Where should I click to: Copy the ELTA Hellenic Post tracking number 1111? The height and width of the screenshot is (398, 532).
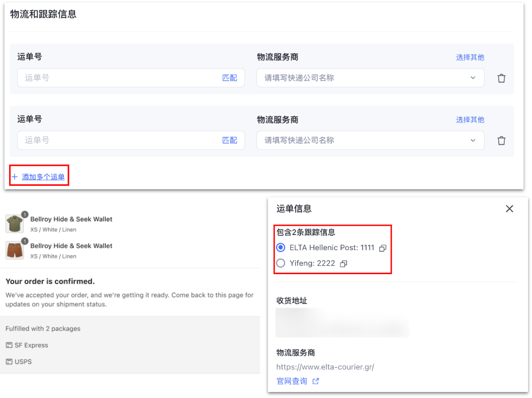[x=382, y=248]
